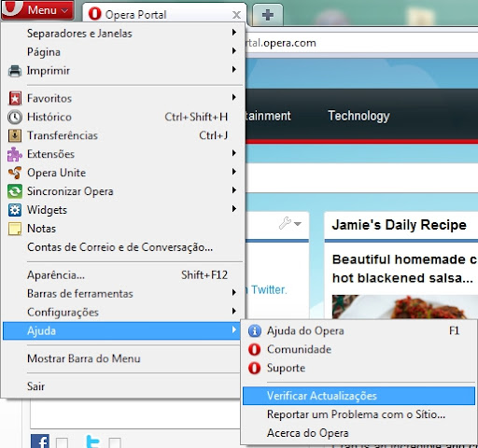Click the Opera Unite icon
The width and height of the screenshot is (478, 448).
[15, 173]
